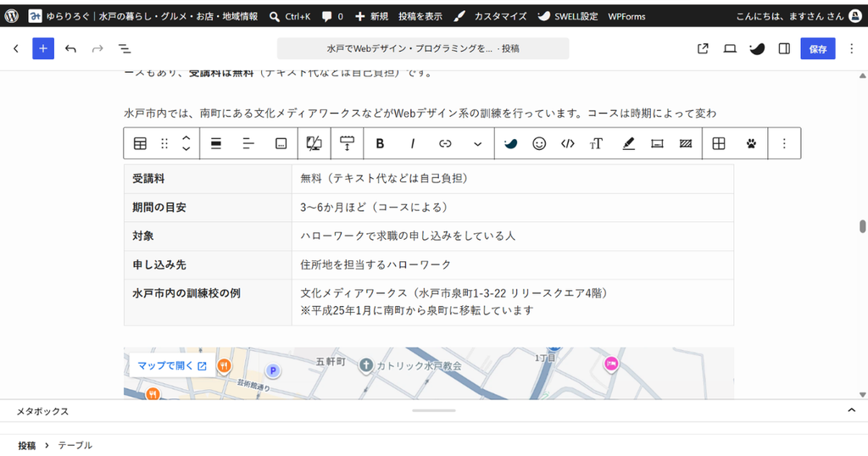
Task: Open the document overview list view
Action: point(125,48)
